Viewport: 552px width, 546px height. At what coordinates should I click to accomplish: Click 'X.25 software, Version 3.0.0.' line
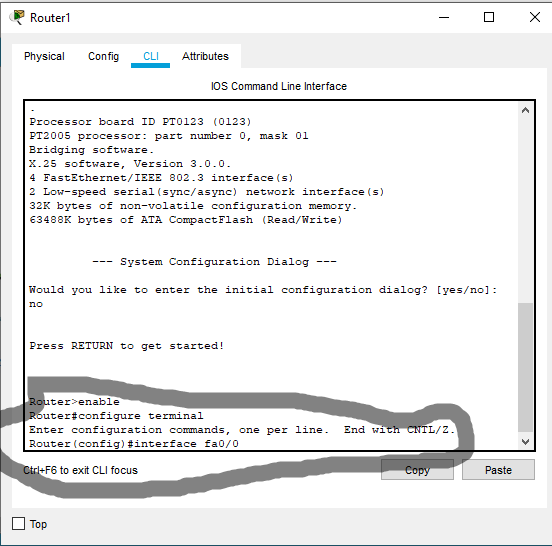point(130,164)
